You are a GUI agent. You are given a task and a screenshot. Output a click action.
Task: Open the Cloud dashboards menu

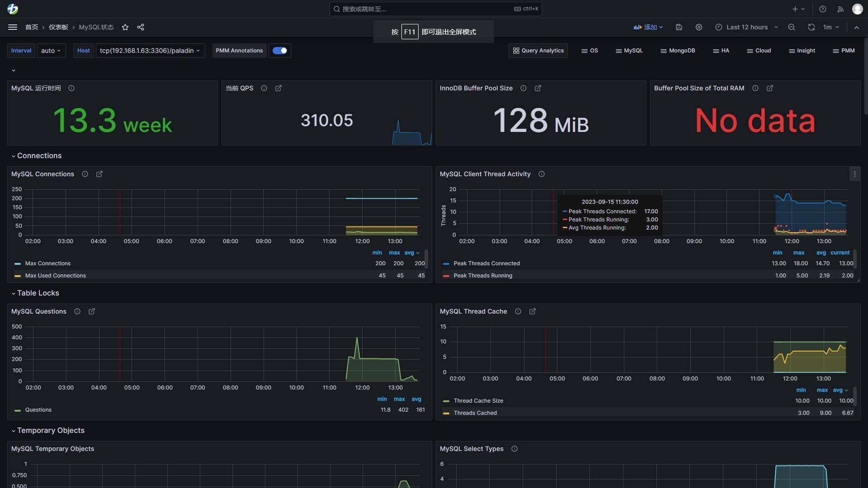[759, 51]
